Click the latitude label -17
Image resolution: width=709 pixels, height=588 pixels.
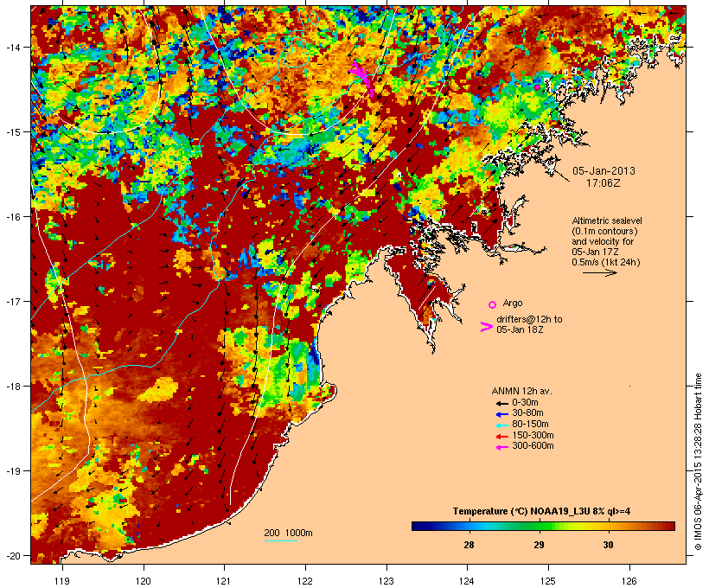[12, 302]
